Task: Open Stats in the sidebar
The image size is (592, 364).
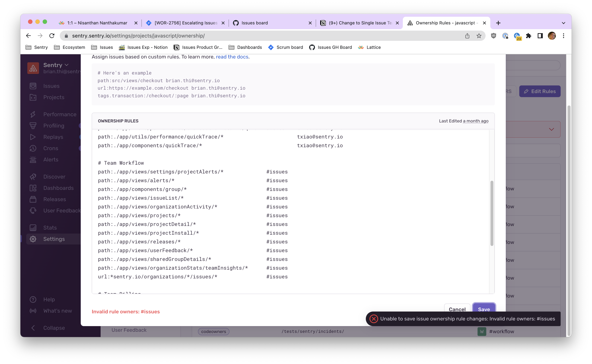Action: [x=50, y=228]
